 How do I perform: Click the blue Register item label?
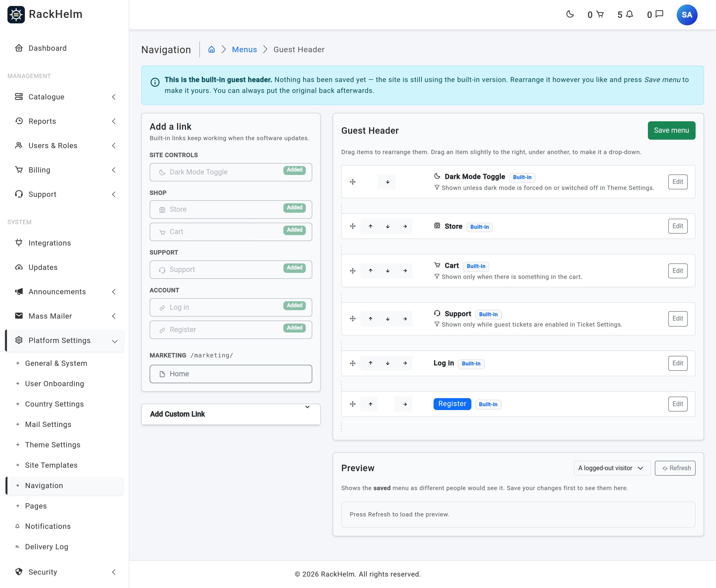click(452, 404)
